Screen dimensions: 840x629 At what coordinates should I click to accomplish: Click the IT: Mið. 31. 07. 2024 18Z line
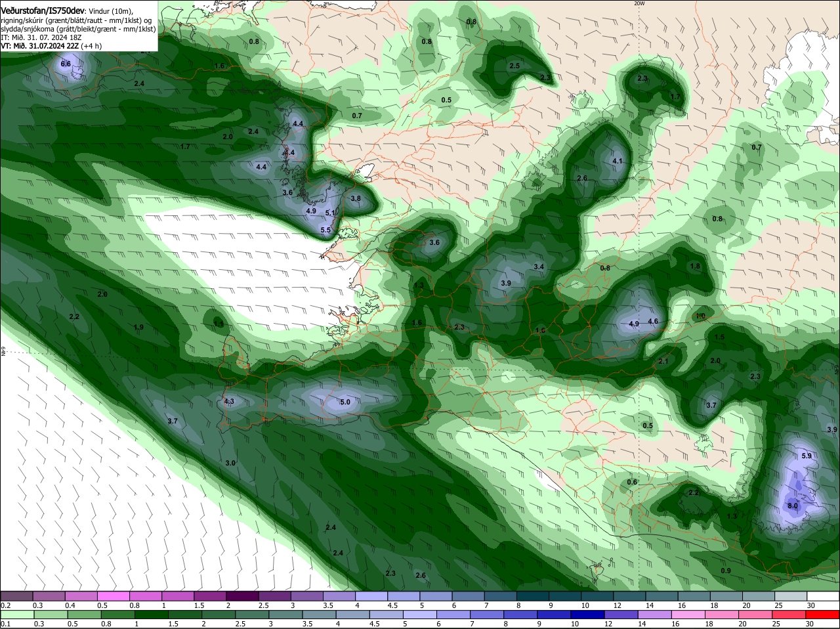[41, 37]
